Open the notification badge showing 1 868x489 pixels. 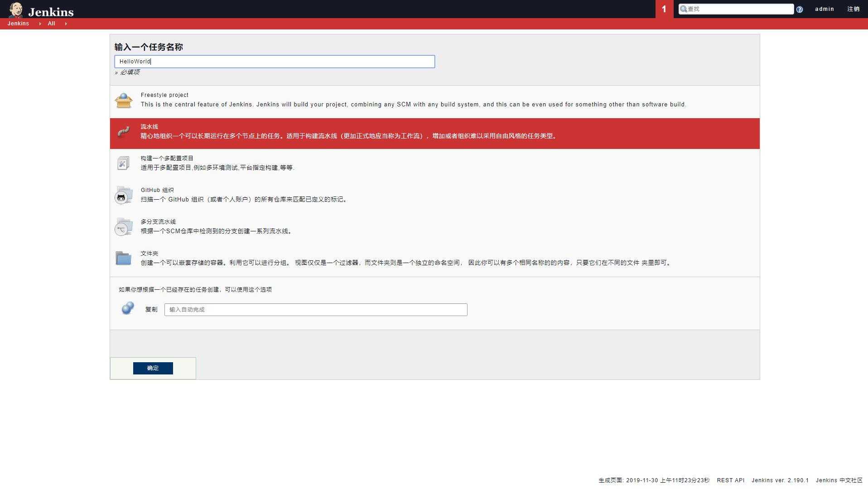tap(664, 9)
